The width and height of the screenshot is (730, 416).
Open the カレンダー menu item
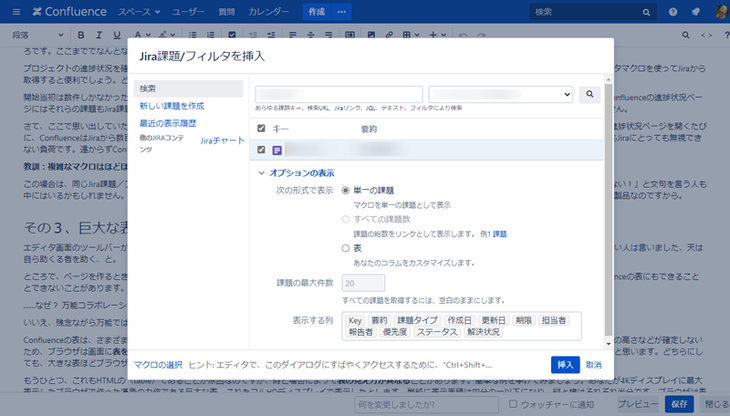click(268, 12)
